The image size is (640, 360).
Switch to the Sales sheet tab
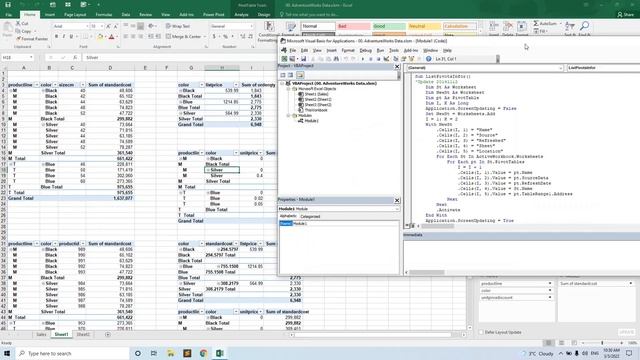(41, 334)
